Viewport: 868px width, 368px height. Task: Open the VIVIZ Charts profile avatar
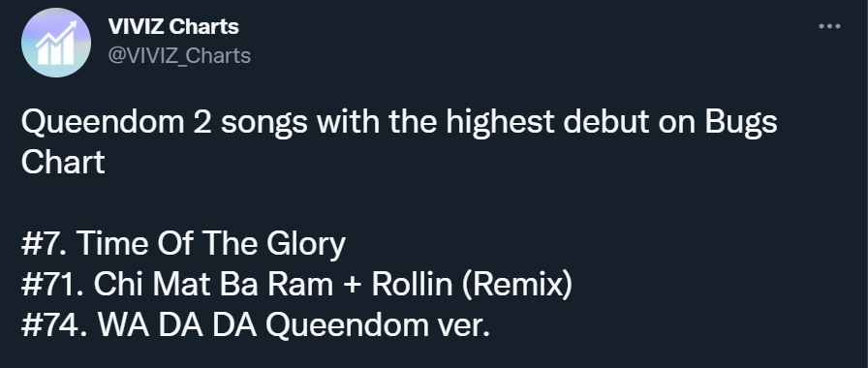coord(56,43)
